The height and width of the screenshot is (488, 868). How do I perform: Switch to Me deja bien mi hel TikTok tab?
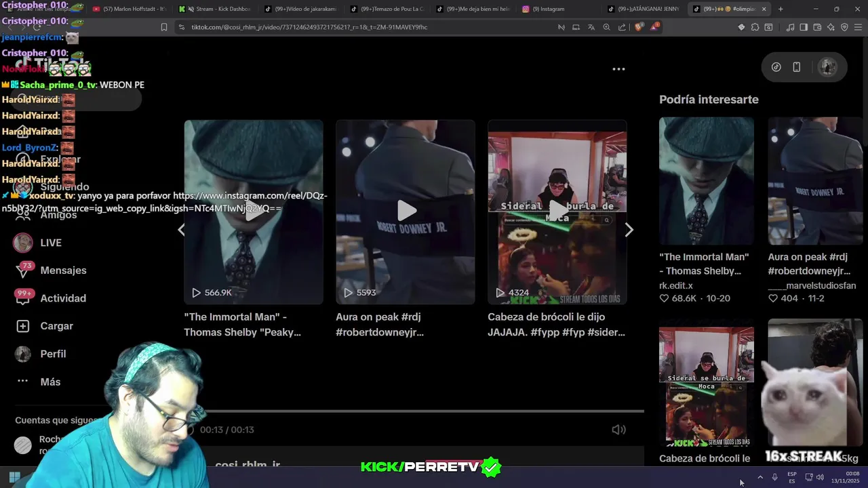(x=474, y=9)
